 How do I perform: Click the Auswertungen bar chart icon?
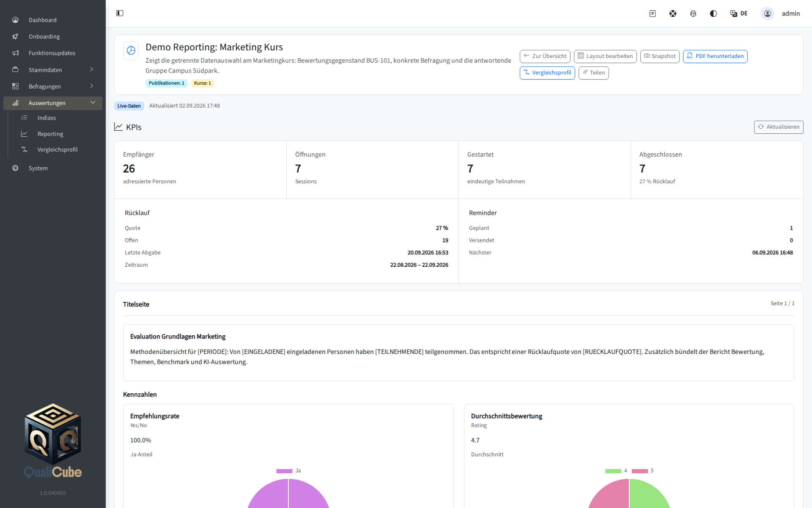pyautogui.click(x=15, y=103)
